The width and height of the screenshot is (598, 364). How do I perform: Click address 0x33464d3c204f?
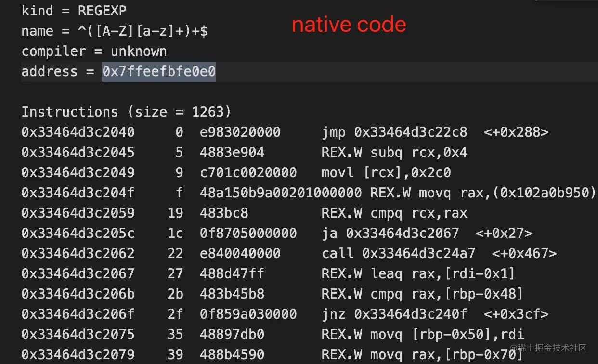point(78,193)
